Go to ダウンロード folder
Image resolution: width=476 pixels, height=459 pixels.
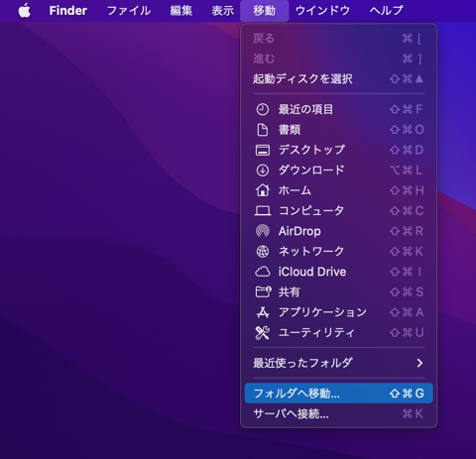(339, 171)
